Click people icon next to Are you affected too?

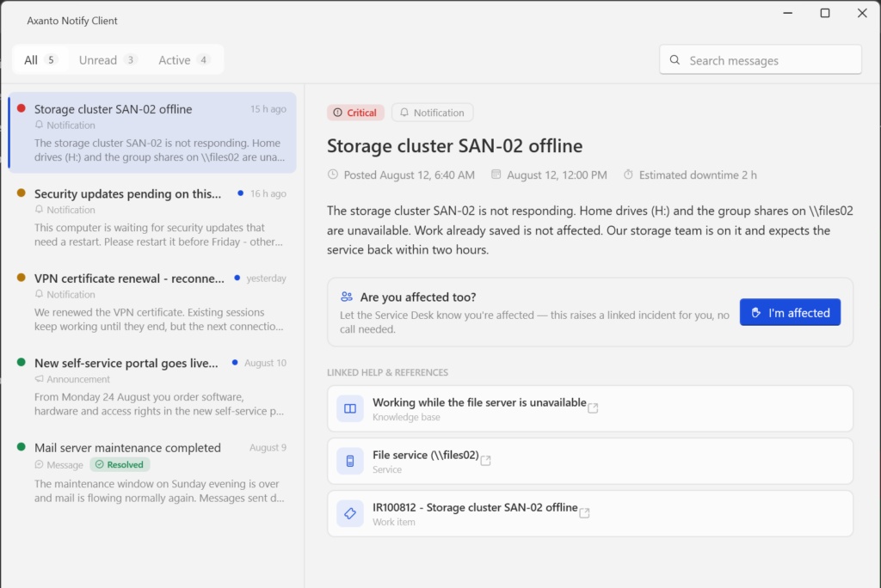(347, 297)
